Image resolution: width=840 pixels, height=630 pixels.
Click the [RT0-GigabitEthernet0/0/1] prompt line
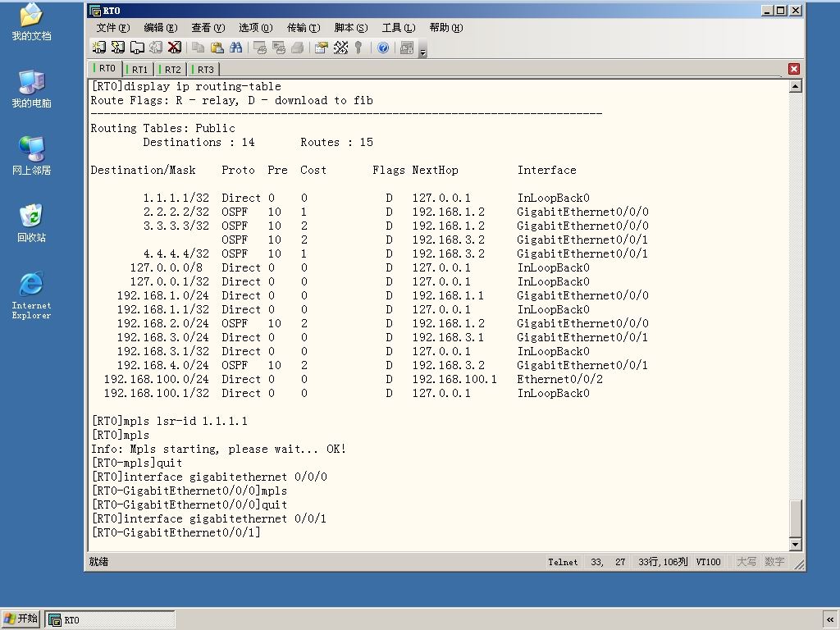(176, 532)
